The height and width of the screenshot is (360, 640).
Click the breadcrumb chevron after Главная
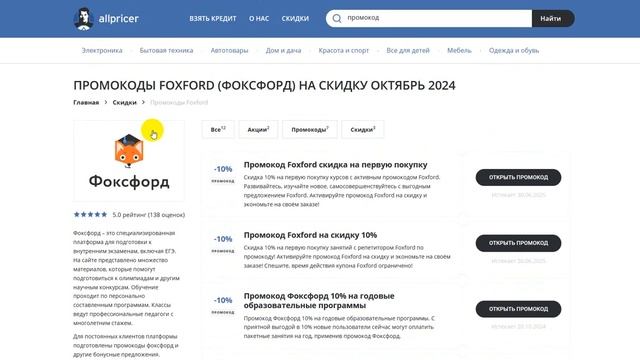pos(106,102)
